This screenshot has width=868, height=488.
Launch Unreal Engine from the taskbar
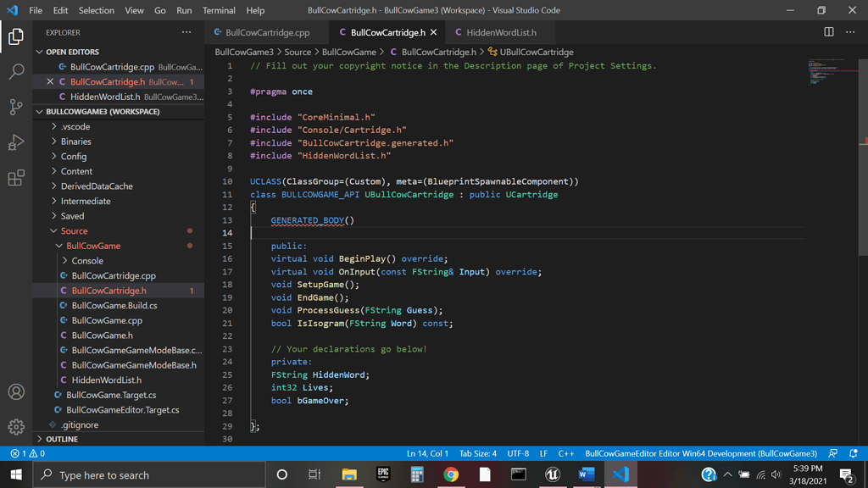[553, 474]
